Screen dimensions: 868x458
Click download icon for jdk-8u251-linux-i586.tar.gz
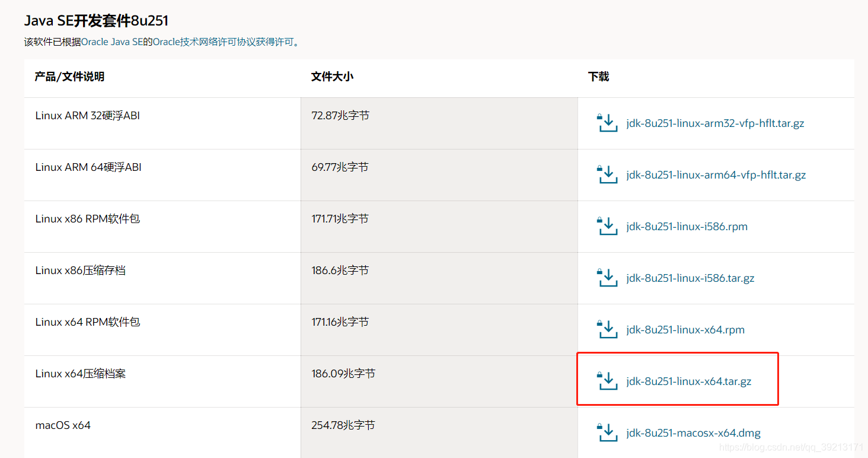(607, 278)
